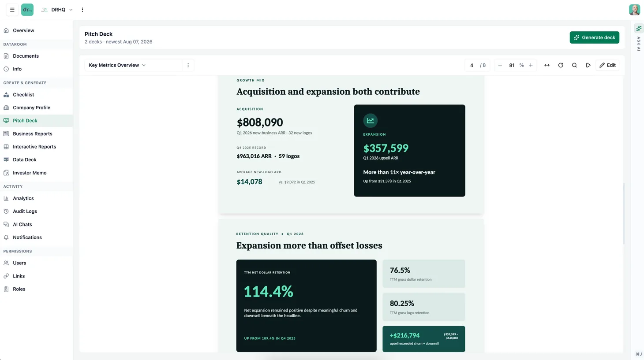Image resolution: width=644 pixels, height=360 pixels.
Task: Click the AI Chats bubble icon
Action: pyautogui.click(x=6, y=224)
